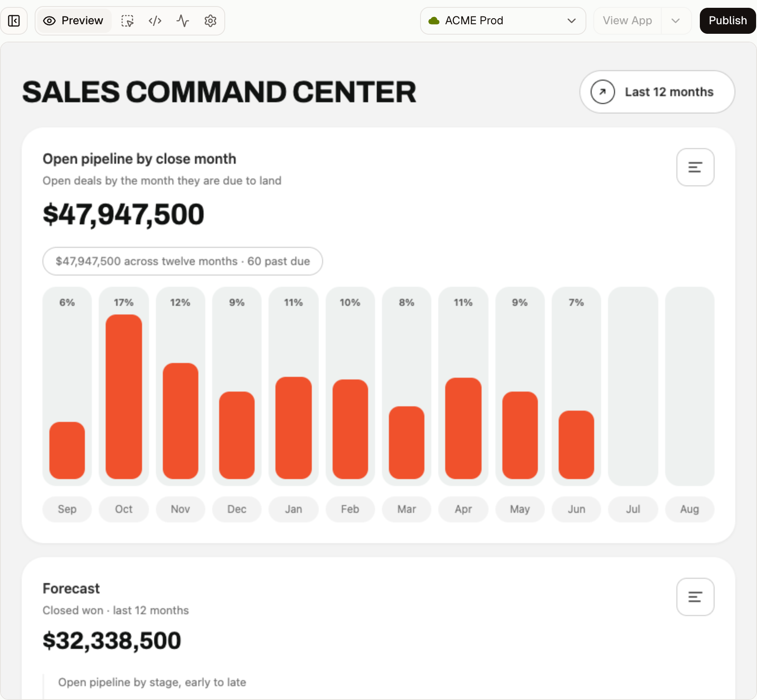Select the Mar month label

(x=407, y=509)
